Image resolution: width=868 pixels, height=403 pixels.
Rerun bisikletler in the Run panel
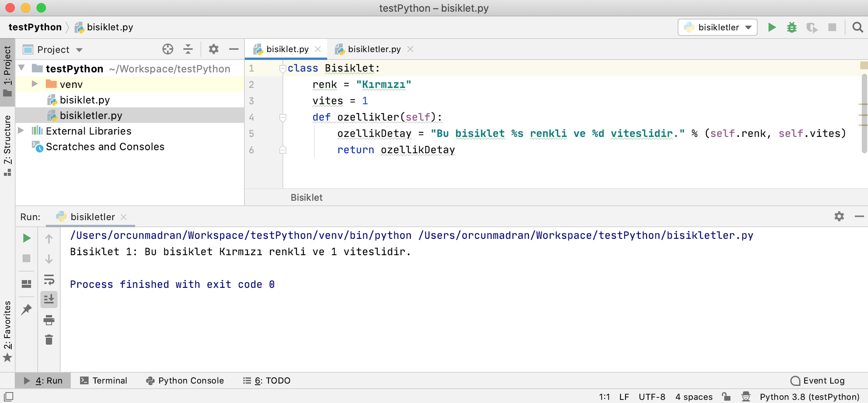pyautogui.click(x=26, y=238)
